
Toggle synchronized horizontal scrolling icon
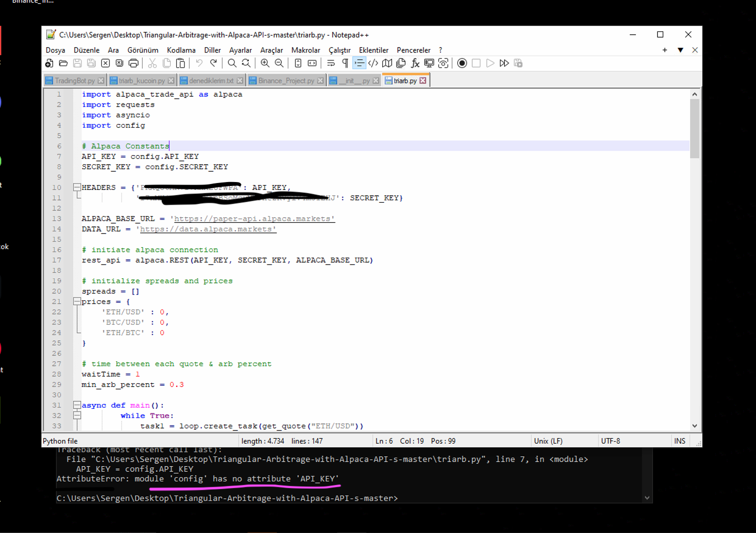click(x=312, y=63)
